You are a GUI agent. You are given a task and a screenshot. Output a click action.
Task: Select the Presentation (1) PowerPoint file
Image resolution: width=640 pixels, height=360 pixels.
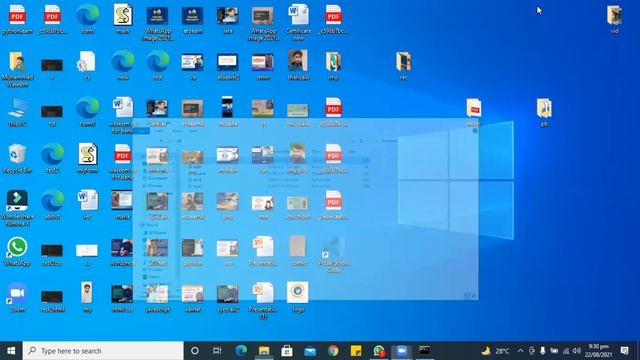[x=263, y=300]
